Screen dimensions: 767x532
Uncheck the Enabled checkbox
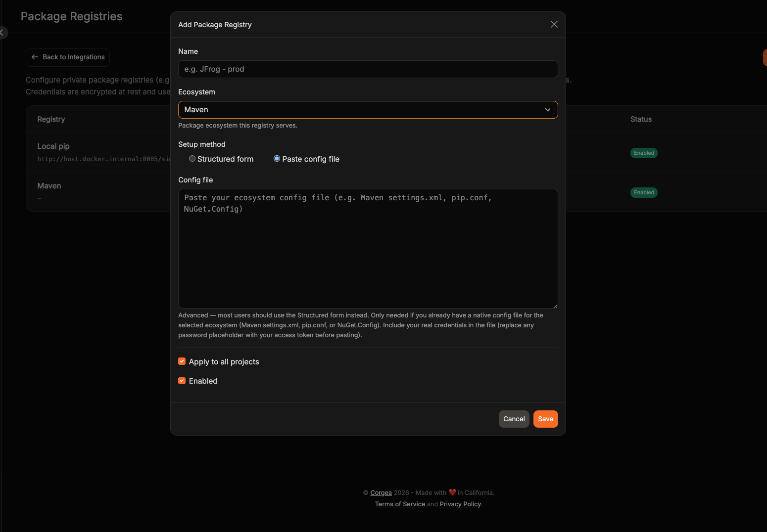point(182,381)
